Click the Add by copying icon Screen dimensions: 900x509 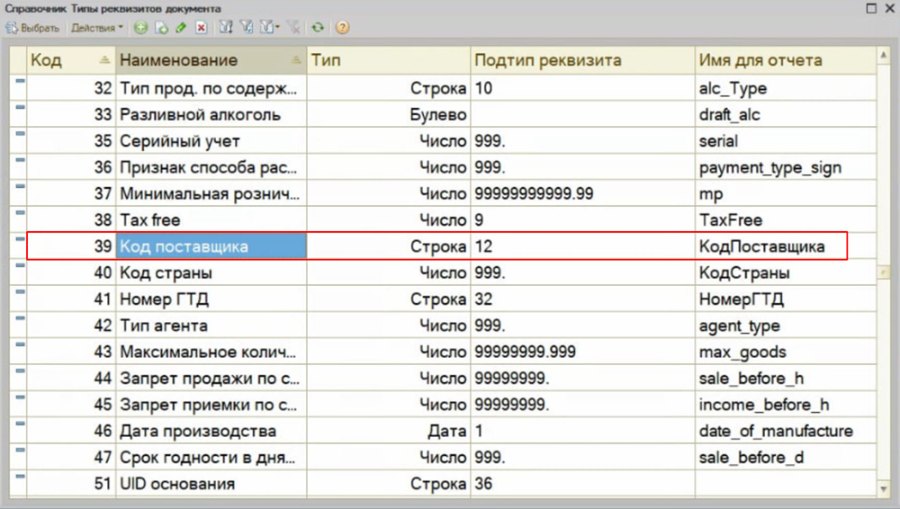[161, 28]
